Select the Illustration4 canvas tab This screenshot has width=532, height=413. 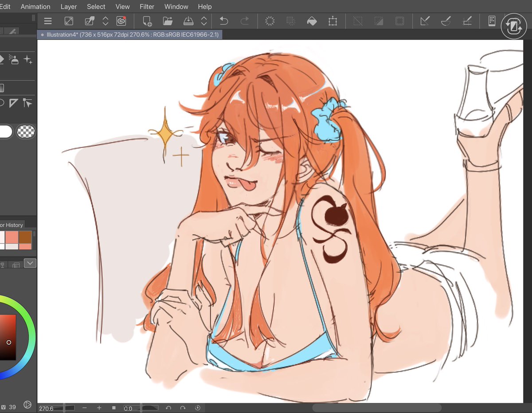[x=130, y=34]
